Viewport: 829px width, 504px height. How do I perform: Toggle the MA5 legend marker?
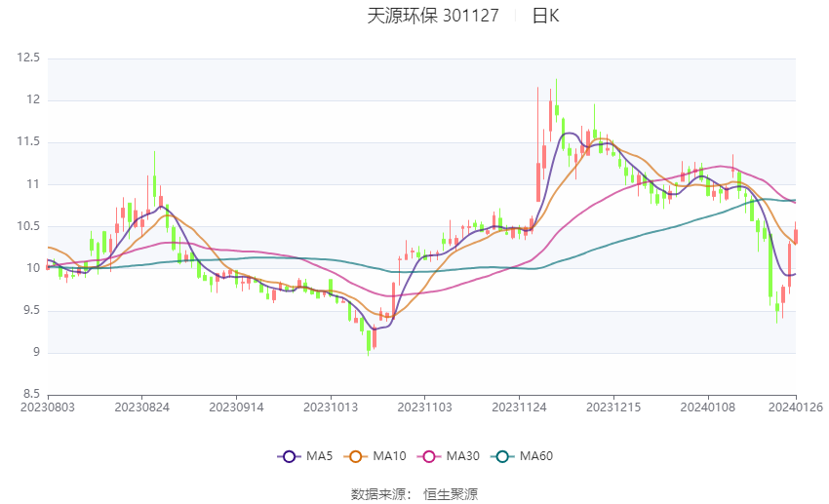290,456
